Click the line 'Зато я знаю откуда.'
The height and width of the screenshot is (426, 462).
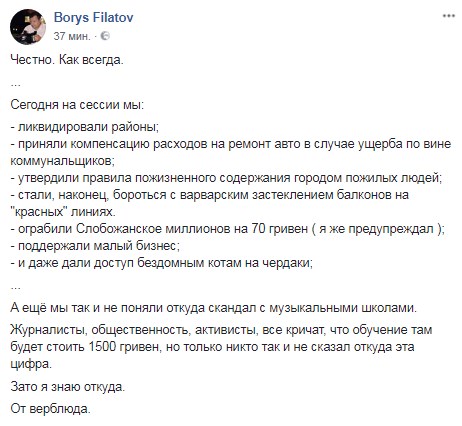coord(68,387)
